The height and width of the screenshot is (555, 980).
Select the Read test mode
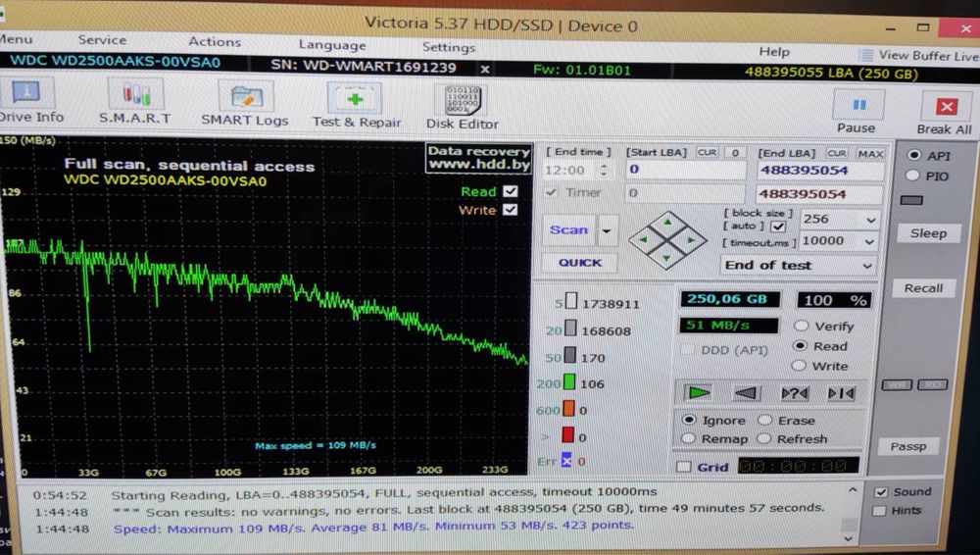800,345
